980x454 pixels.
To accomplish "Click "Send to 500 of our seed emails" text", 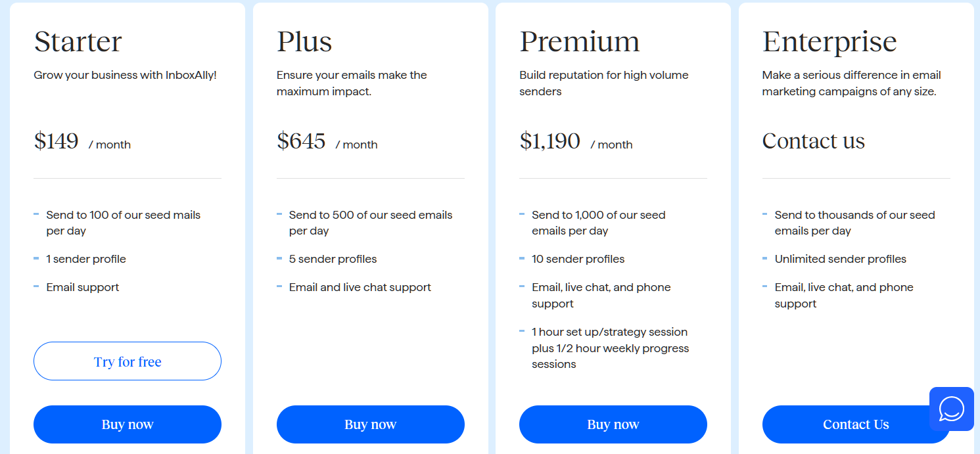I will (371, 215).
